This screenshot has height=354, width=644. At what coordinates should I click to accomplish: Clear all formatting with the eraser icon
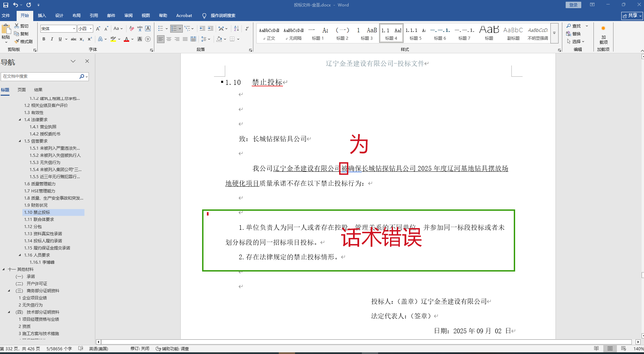(132, 29)
